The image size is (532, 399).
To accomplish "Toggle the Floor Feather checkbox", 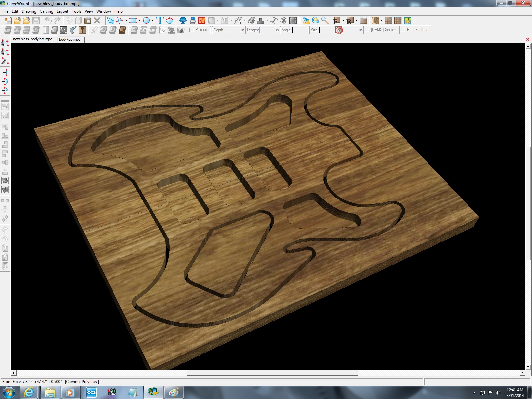I will click(x=403, y=30).
